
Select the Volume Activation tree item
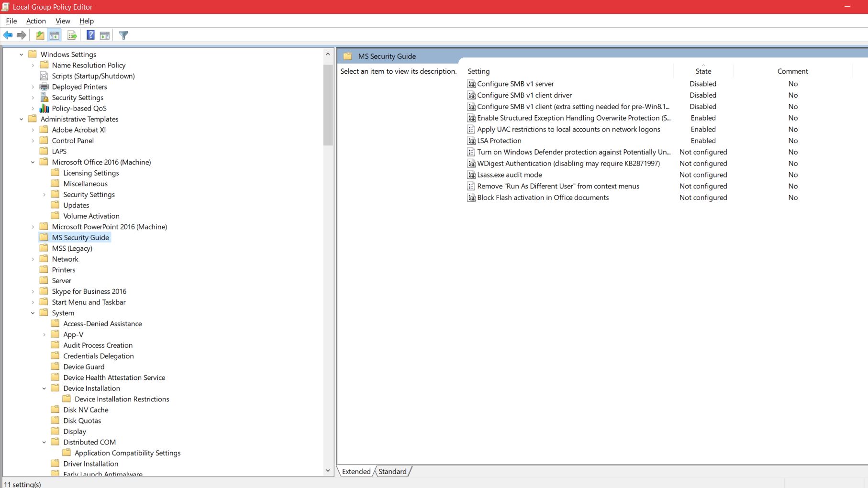91,216
